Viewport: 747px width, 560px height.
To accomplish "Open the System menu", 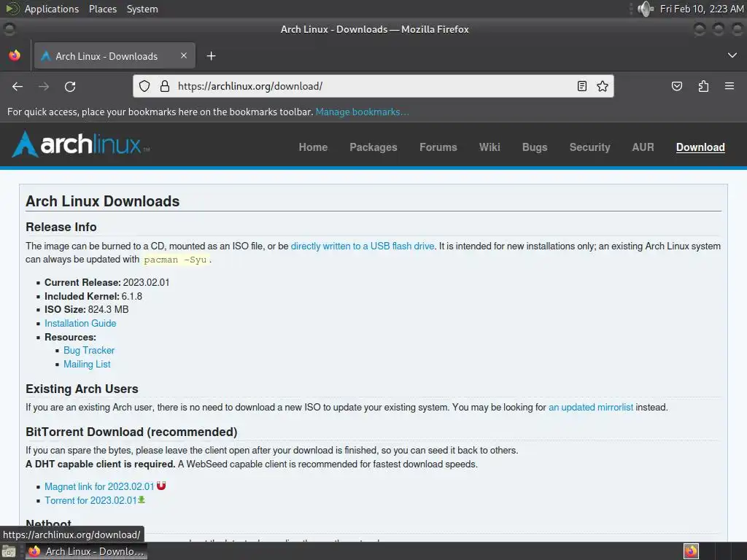I will pos(142,9).
